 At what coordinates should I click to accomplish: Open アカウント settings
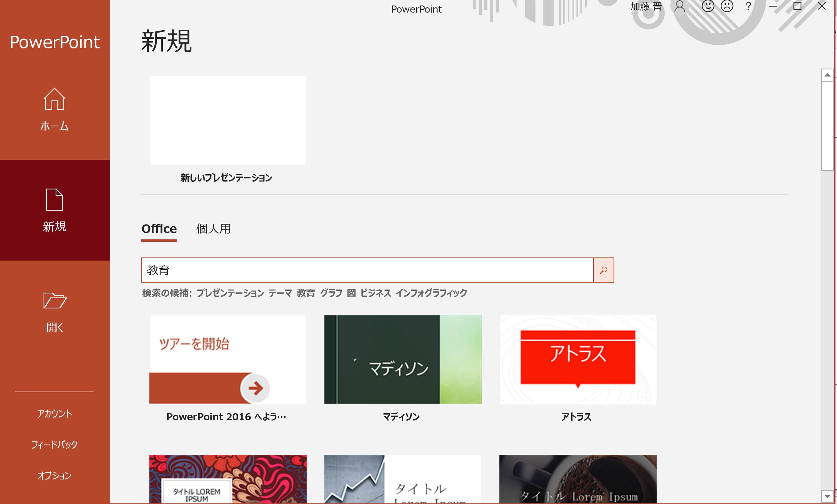54,413
